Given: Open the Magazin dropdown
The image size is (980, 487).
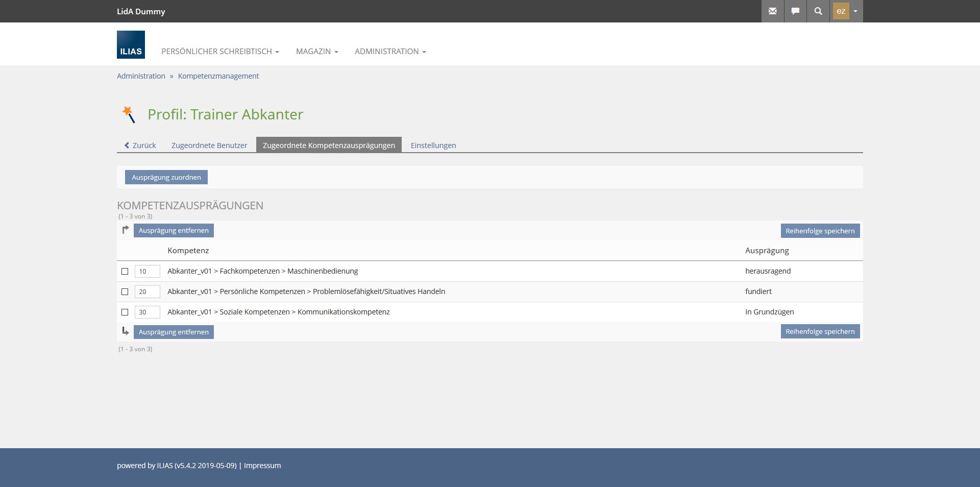Looking at the screenshot, I should [x=317, y=52].
